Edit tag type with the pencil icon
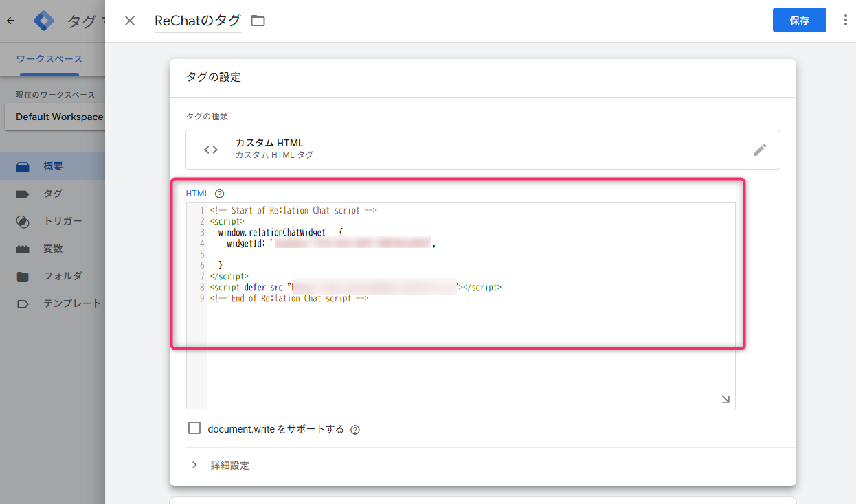Viewport: 856px width, 504px height. pyautogui.click(x=760, y=150)
